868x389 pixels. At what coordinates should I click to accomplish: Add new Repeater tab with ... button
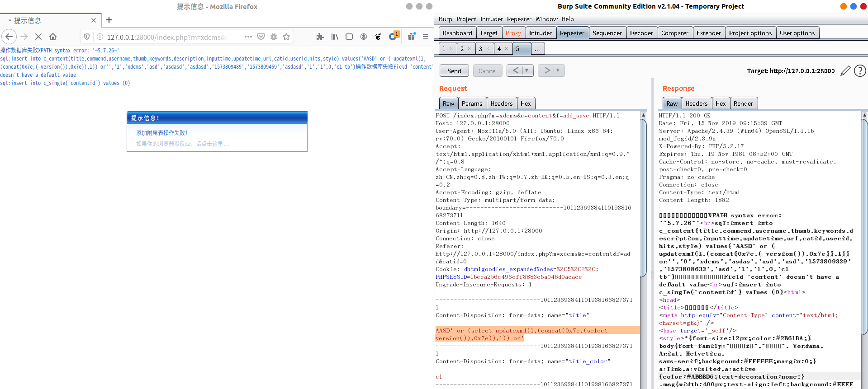click(x=537, y=49)
